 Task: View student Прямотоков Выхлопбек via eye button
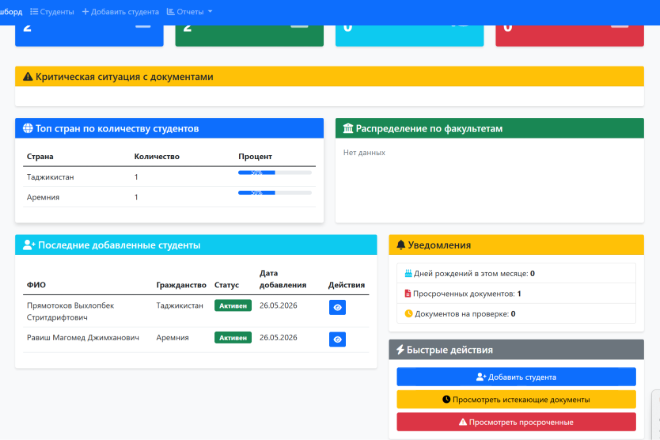coord(337,307)
